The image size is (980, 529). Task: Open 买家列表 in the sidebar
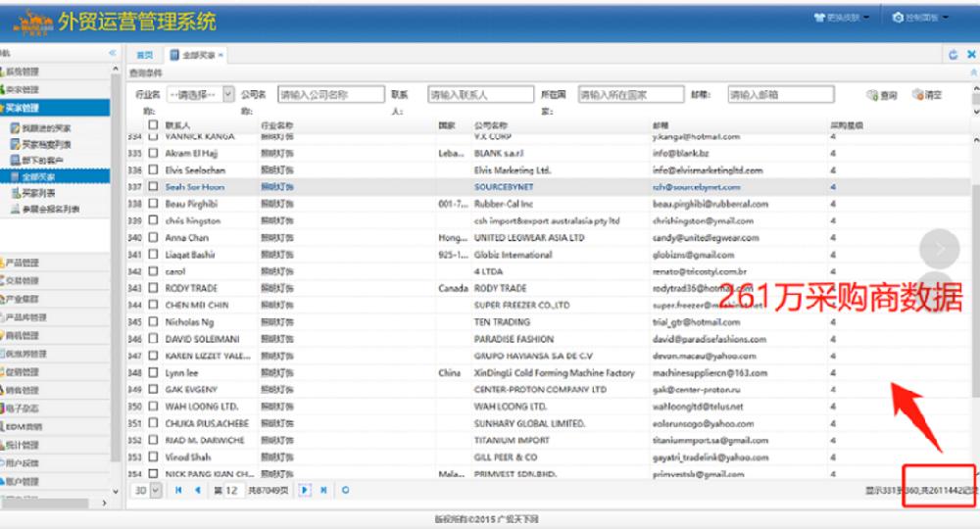click(x=38, y=193)
